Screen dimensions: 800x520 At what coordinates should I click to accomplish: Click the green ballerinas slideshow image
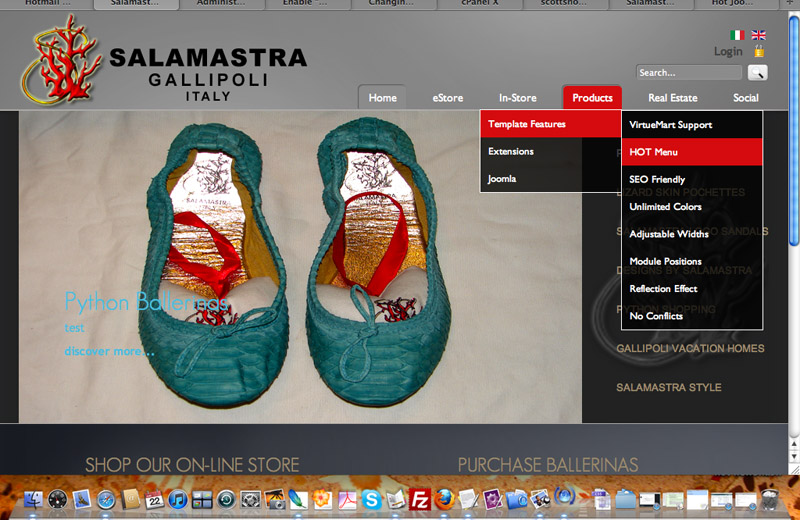point(300,266)
